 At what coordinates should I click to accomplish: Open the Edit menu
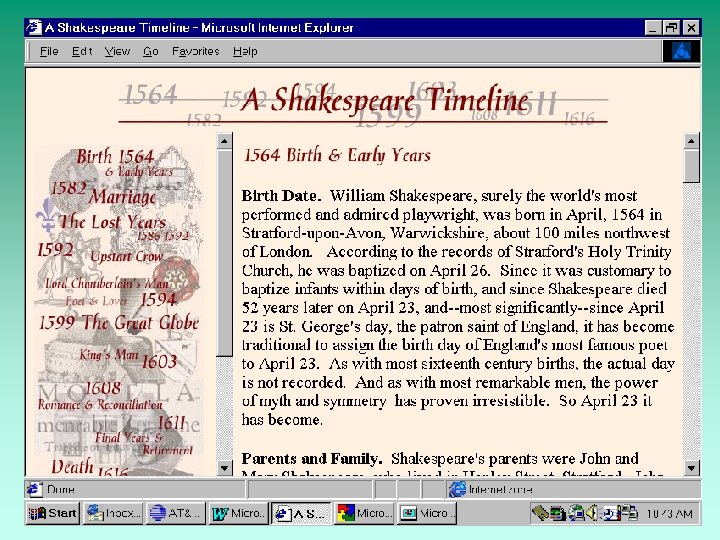pyautogui.click(x=82, y=51)
